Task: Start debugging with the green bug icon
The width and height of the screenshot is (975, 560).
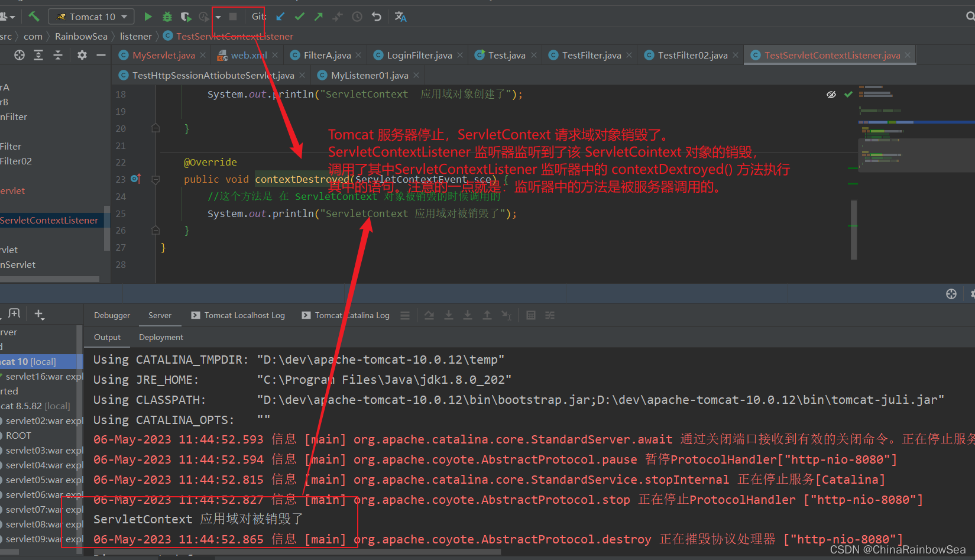Action: pyautogui.click(x=167, y=17)
